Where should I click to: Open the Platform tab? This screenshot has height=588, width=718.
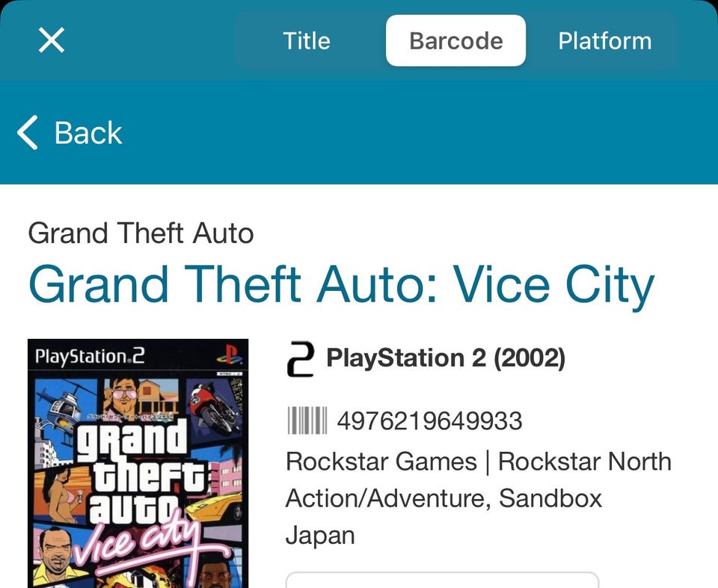604,40
